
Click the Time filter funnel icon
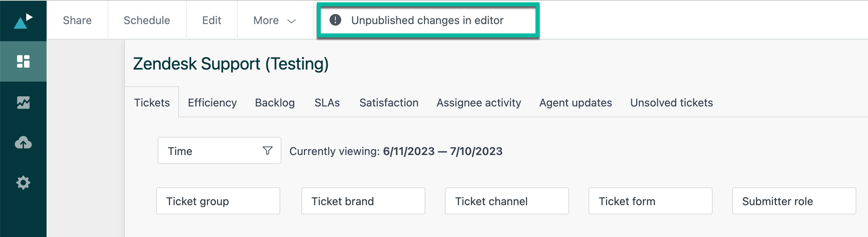coord(267,150)
